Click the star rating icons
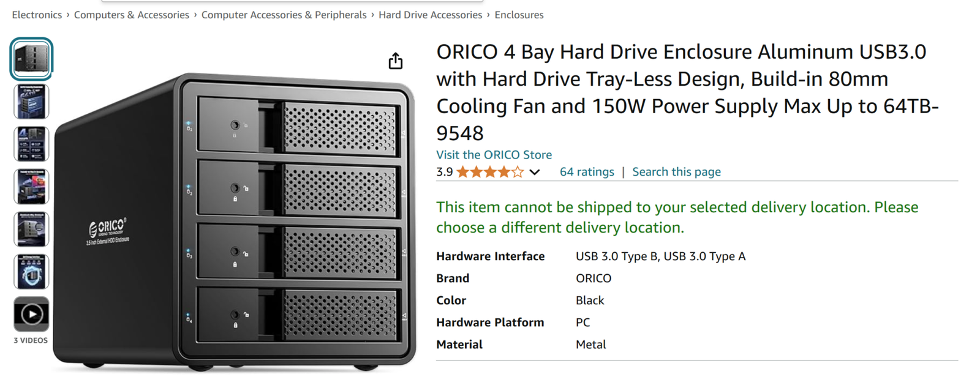Viewport: 980px width, 377px height. (x=490, y=172)
